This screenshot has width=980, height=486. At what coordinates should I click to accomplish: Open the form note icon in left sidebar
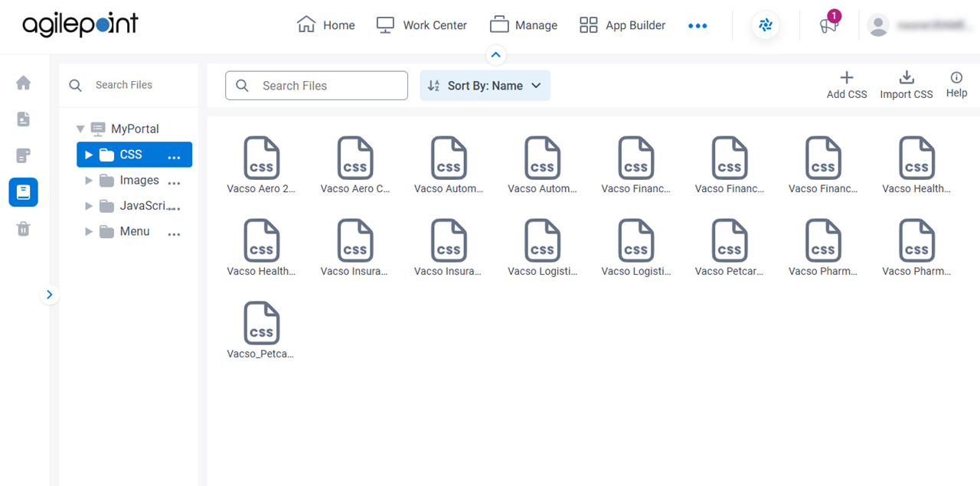coord(23,156)
